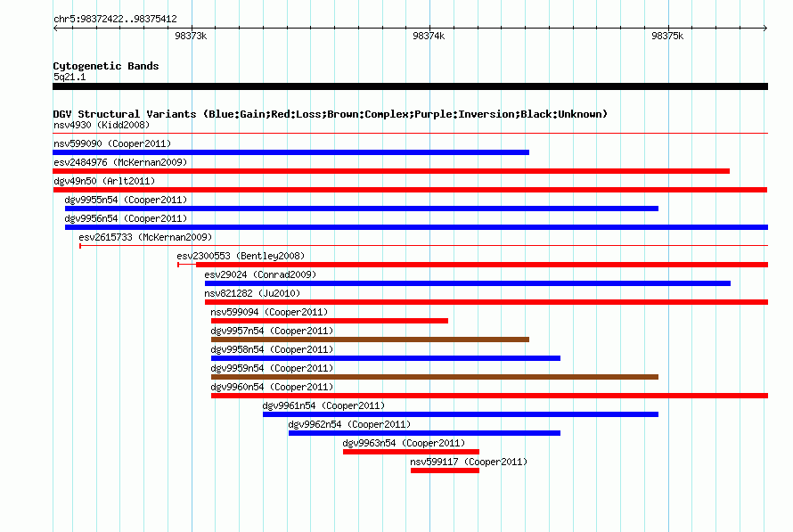Click the blue gain bar for dgv9955n54
Screen dimensions: 793x532
[362, 209]
